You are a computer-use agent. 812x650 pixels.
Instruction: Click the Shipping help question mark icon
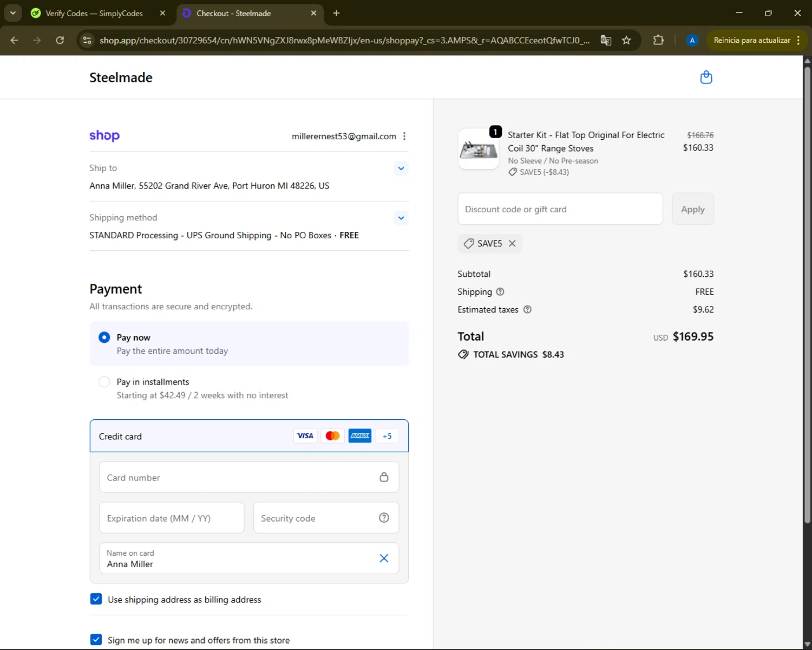[500, 292]
